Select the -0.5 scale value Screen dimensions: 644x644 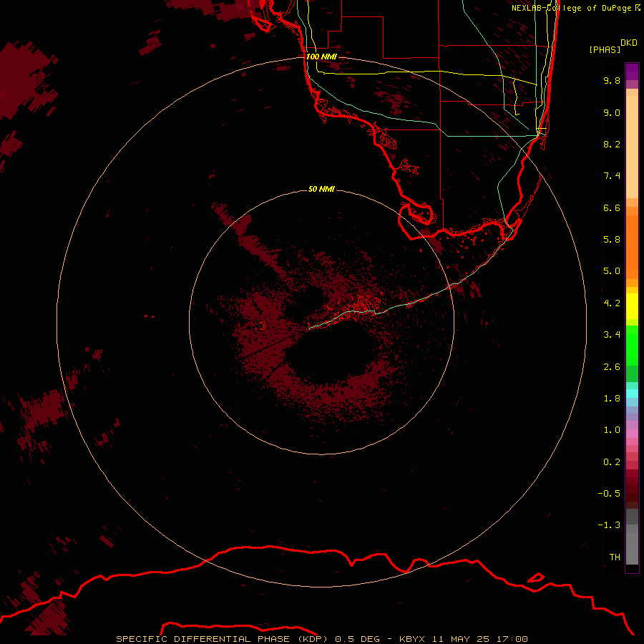point(609,494)
